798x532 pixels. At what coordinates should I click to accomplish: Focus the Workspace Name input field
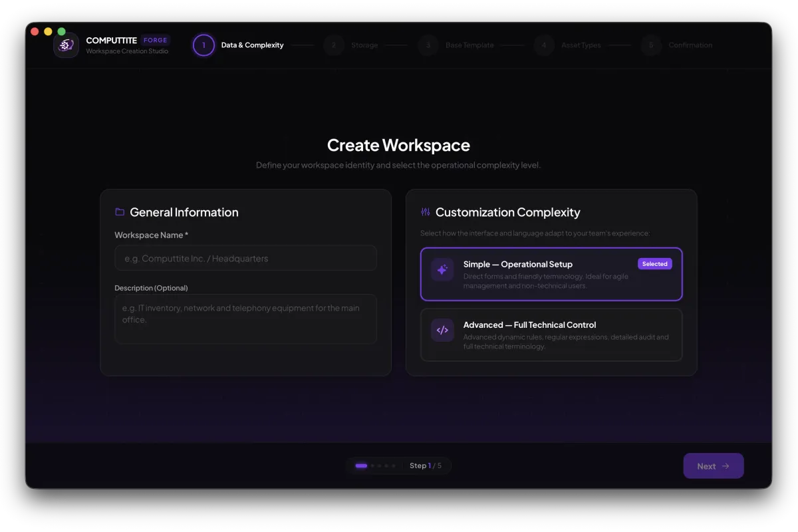click(x=245, y=258)
